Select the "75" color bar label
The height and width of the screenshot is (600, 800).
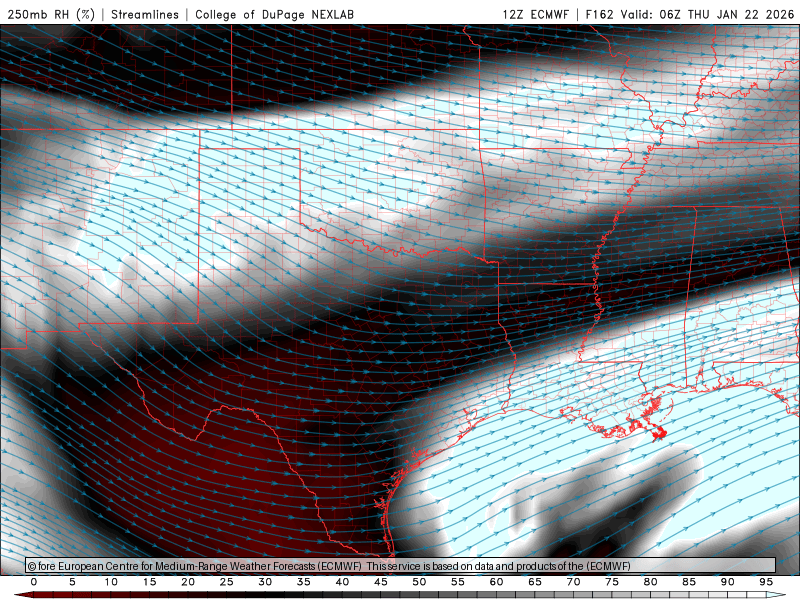click(612, 582)
